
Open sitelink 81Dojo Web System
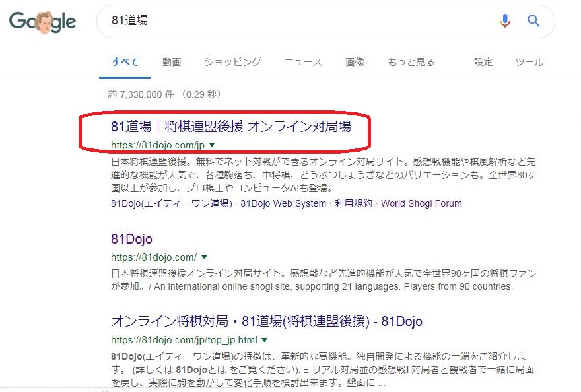click(x=283, y=203)
